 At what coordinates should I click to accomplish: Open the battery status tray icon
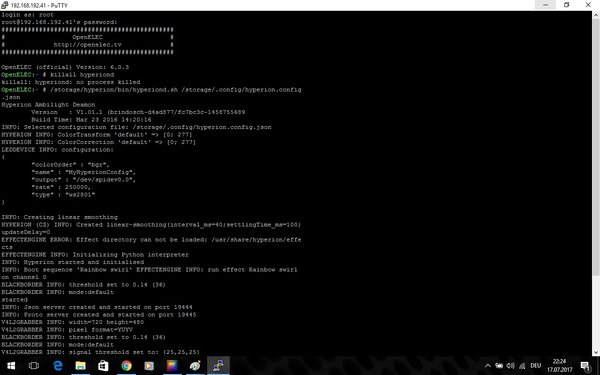(x=499, y=366)
